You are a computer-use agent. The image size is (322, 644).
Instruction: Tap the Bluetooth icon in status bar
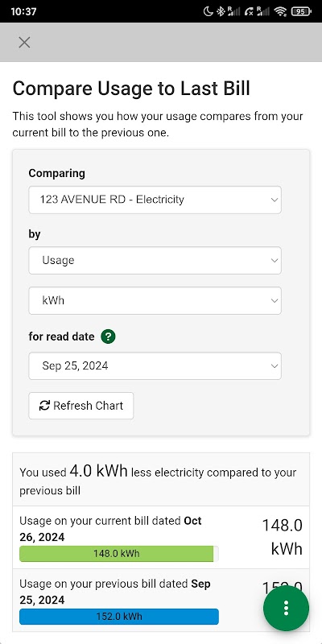[221, 11]
